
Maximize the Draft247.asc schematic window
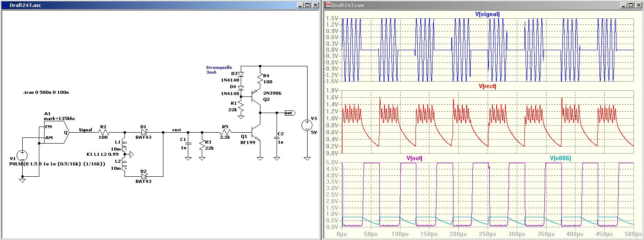point(307,5)
